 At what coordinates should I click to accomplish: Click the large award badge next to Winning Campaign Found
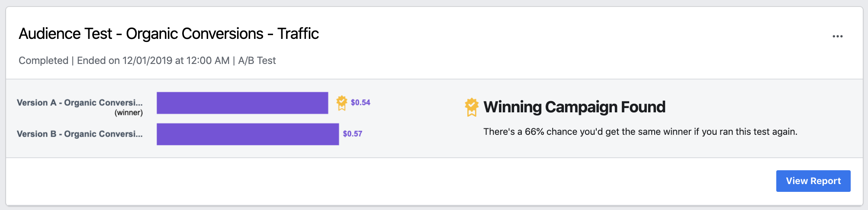pyautogui.click(x=472, y=107)
